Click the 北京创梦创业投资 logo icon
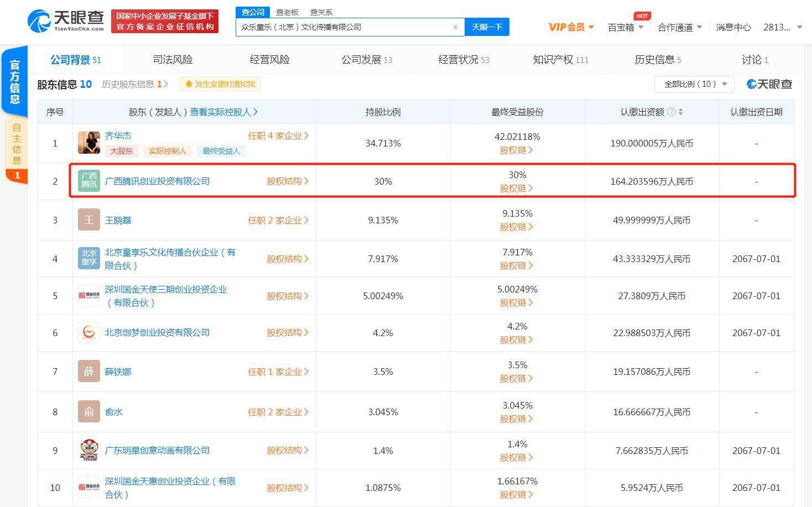Image resolution: width=812 pixels, height=507 pixels. [x=89, y=332]
